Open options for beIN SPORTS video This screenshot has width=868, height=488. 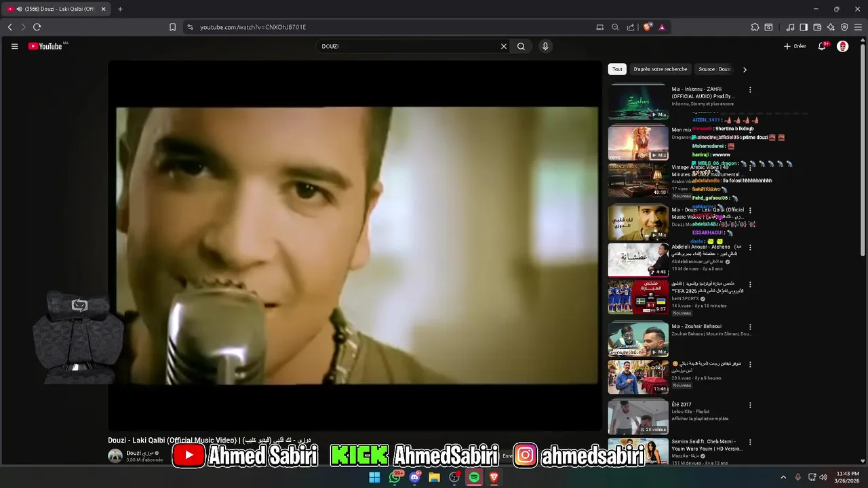point(750,285)
